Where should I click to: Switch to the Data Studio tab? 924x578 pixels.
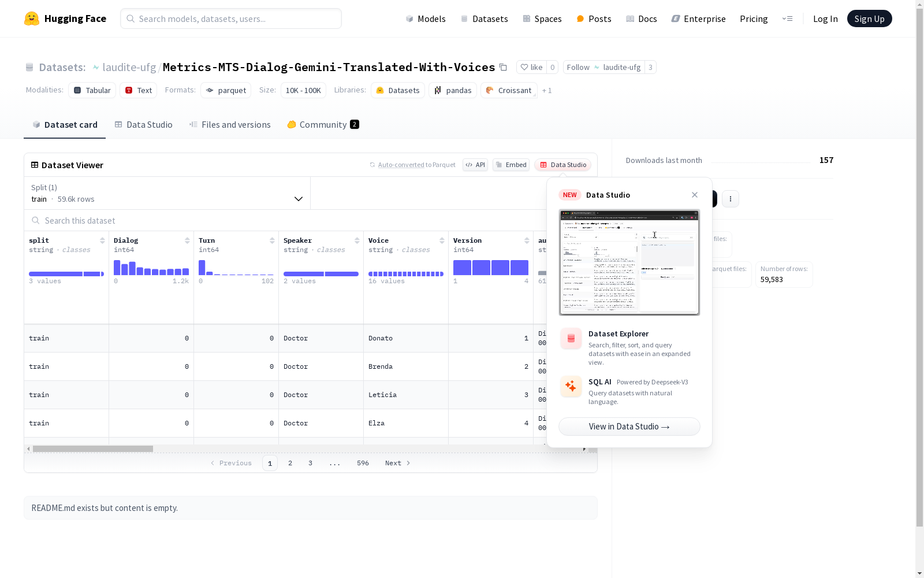point(143,125)
